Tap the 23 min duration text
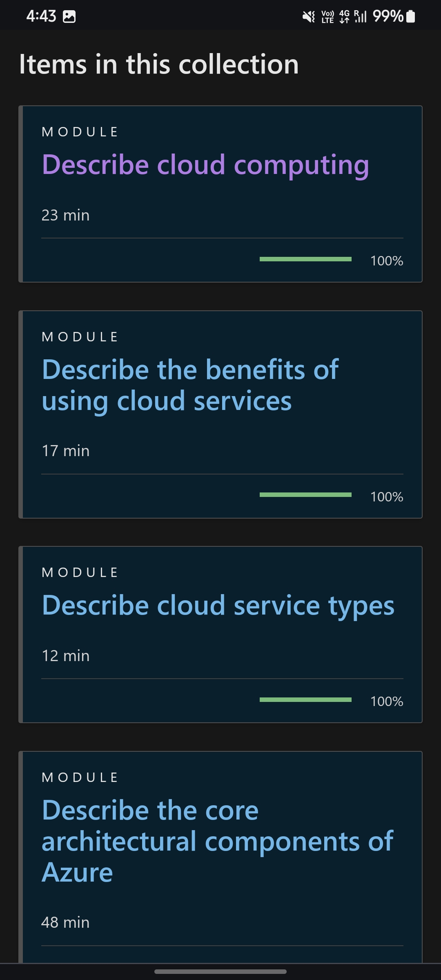Image resolution: width=441 pixels, height=980 pixels. (65, 215)
